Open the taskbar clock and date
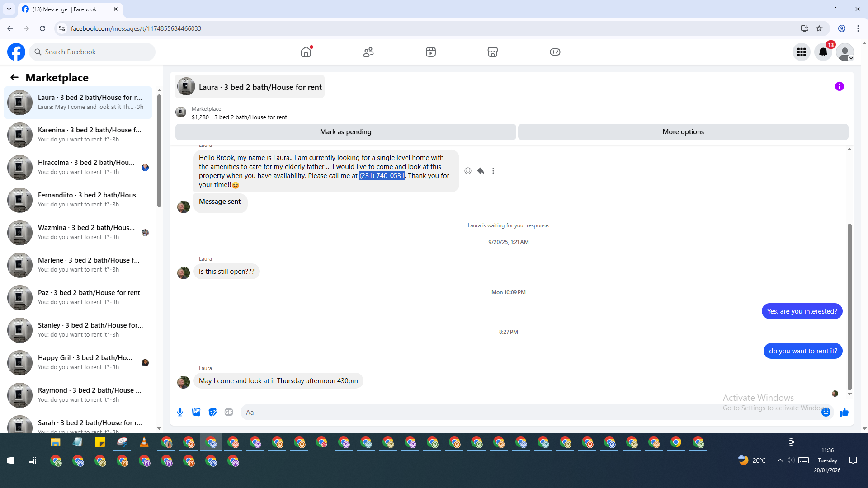868x488 pixels. [827, 460]
